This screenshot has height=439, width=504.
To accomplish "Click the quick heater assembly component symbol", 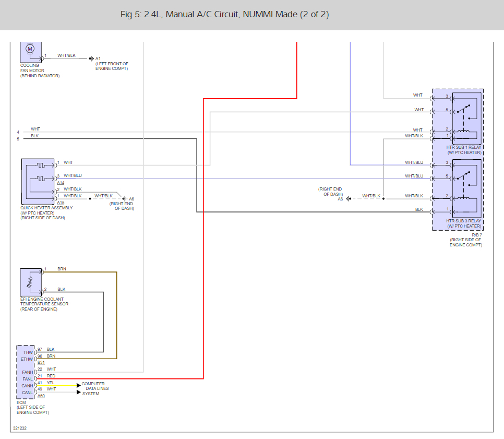I will click(x=38, y=181).
